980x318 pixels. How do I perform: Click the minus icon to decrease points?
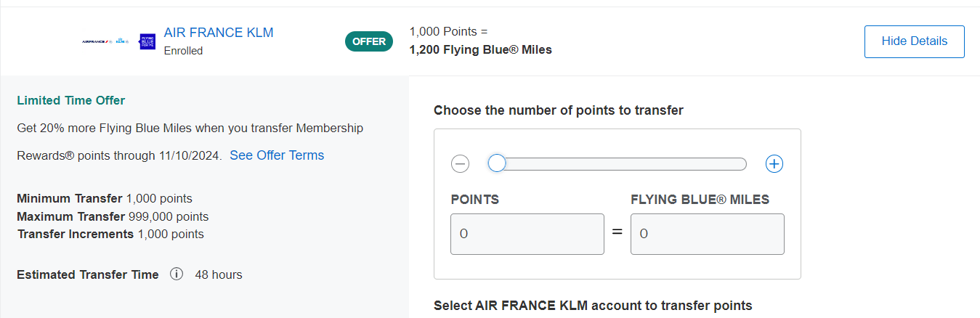[x=461, y=164]
